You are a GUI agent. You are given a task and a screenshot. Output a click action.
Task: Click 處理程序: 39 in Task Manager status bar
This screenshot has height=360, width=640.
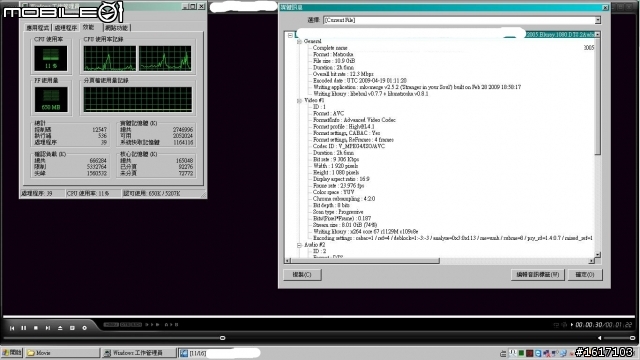point(42,193)
